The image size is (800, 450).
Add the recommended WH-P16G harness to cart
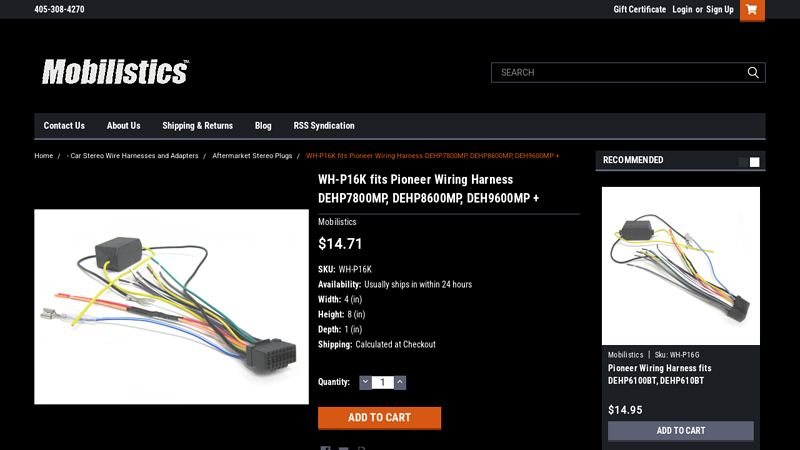pyautogui.click(x=681, y=431)
